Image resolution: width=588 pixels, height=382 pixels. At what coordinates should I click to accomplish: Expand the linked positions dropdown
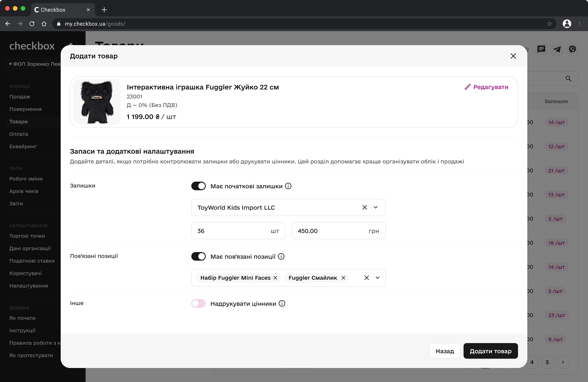point(378,278)
